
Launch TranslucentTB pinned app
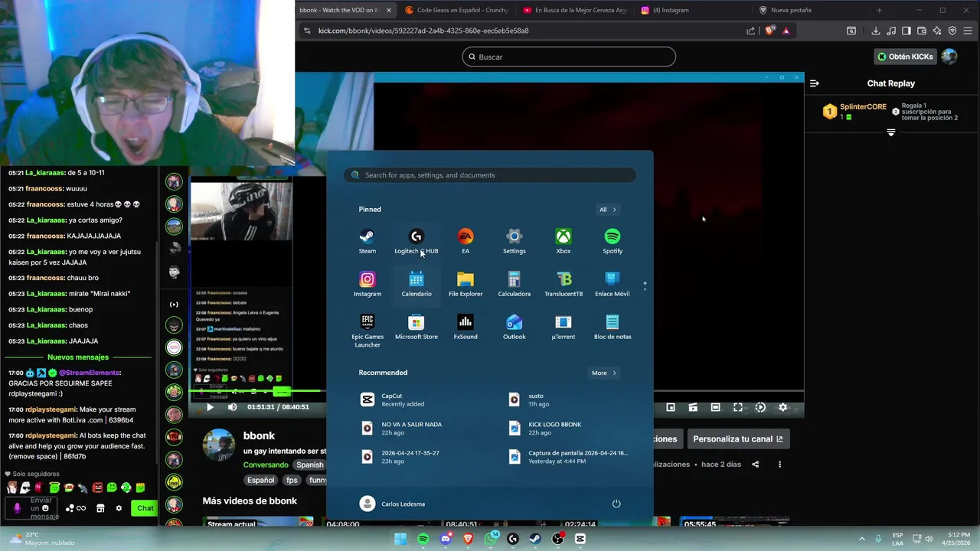(563, 284)
